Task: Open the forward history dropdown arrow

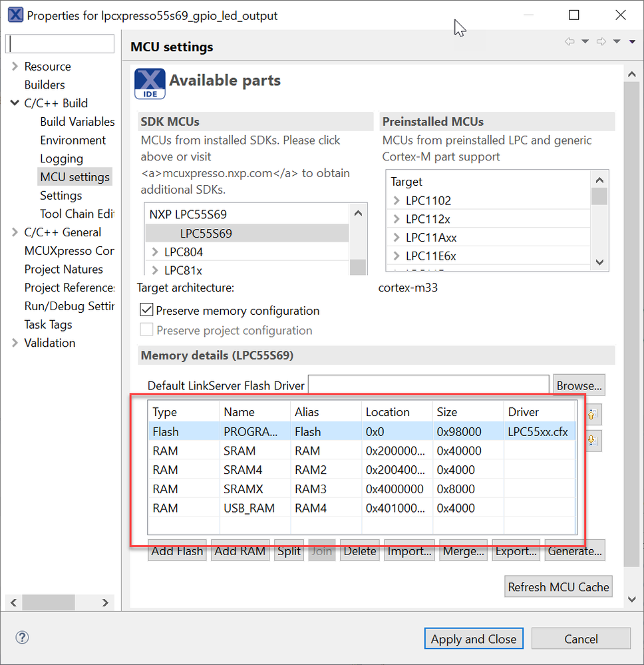Action: pos(617,41)
